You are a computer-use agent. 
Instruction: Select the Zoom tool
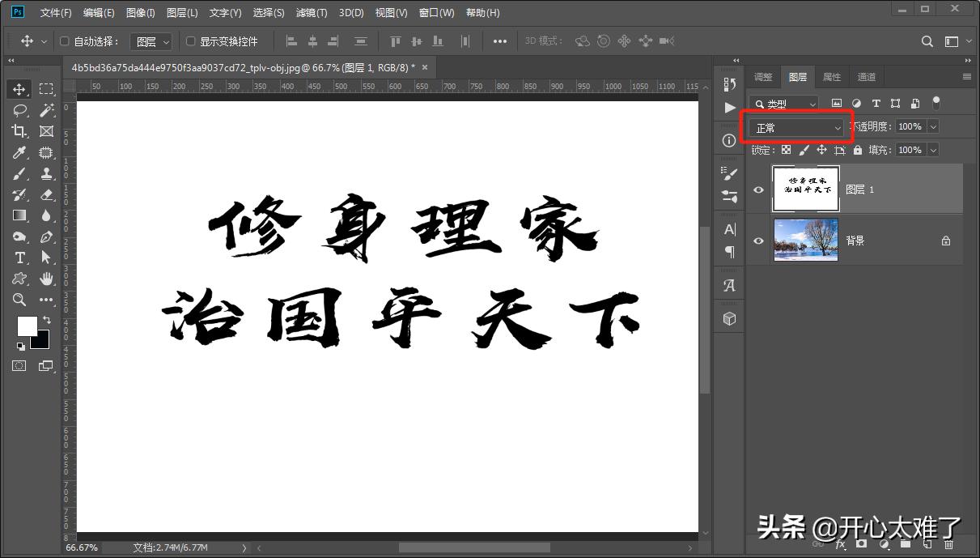coord(19,300)
